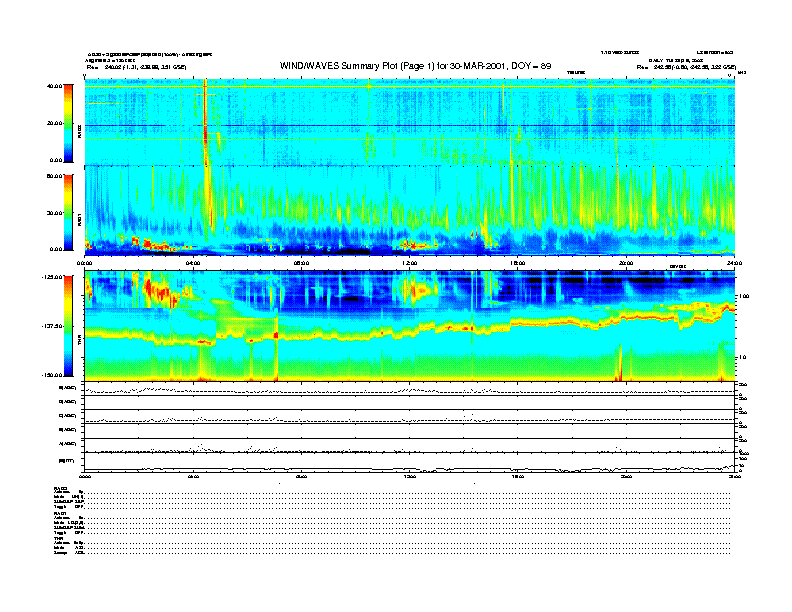792x612 pixels.
Task: Click the 10 label on TNR right axis
Action: [x=744, y=357]
